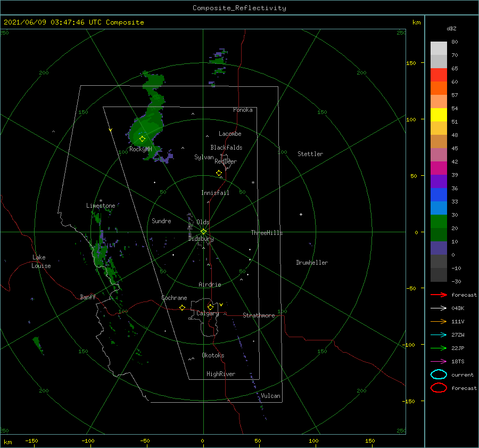Click the asterisk marker east of Innisfail

pos(253,183)
